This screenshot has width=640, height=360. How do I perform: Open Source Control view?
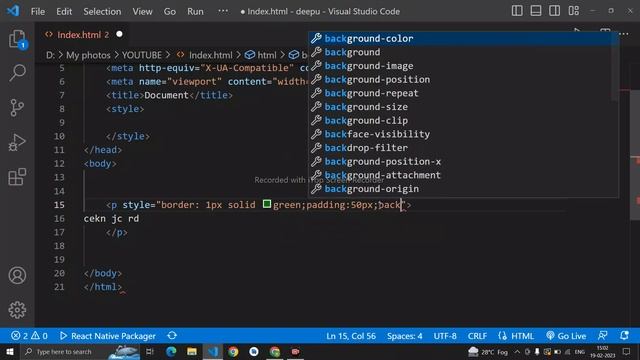click(x=17, y=108)
